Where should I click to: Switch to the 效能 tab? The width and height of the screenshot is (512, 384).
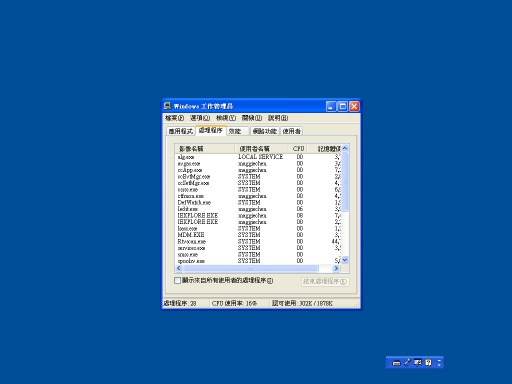click(238, 131)
